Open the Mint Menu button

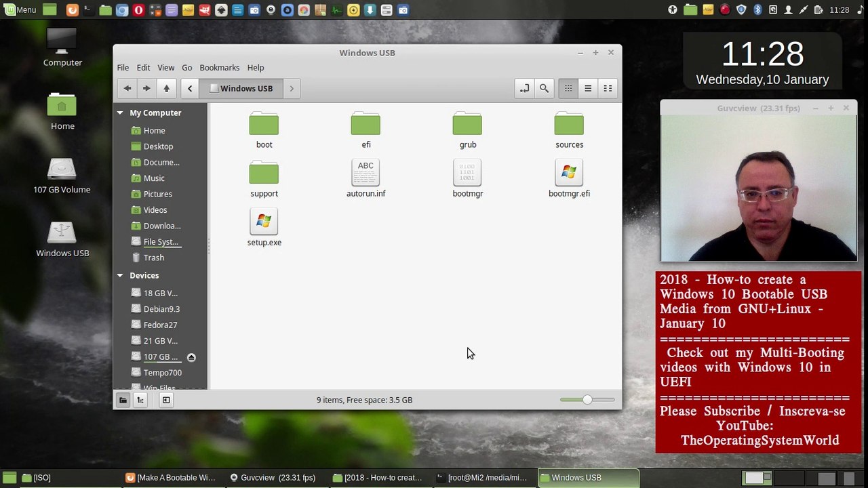20,9
